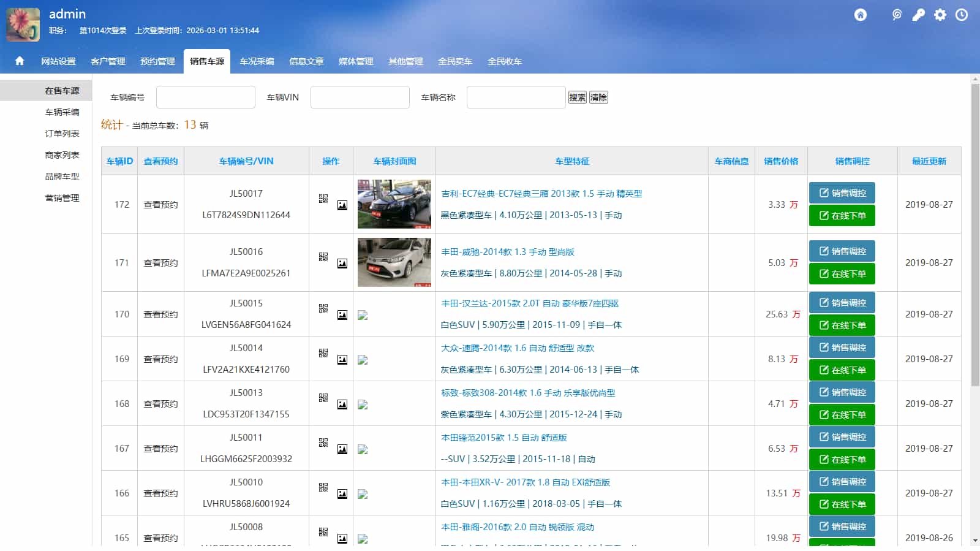Screen dimensions: 980x551
Task: Open 品牌车型 from the sidebar
Action: click(62, 177)
